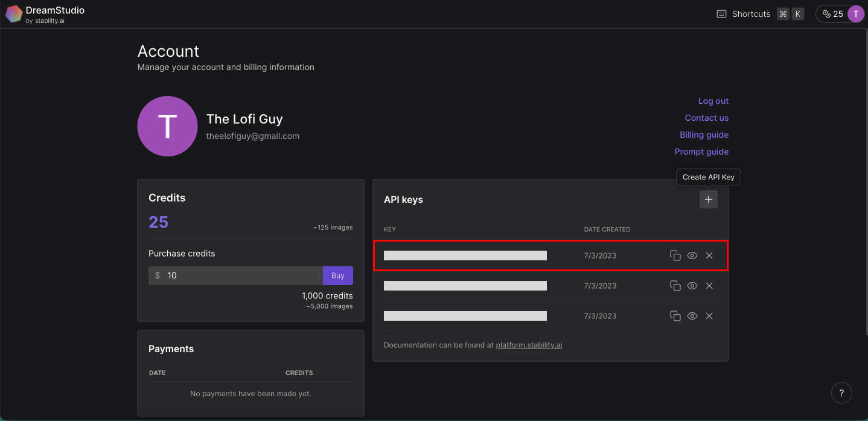Click the Log out link
This screenshot has height=421, width=868.
(713, 101)
